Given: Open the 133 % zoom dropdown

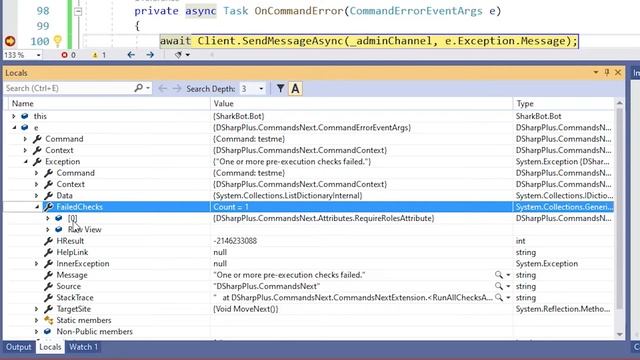Looking at the screenshot, I should click(38, 55).
